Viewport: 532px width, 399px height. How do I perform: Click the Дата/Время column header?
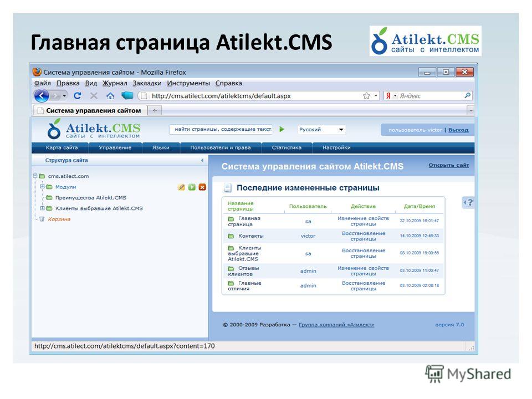[420, 206]
